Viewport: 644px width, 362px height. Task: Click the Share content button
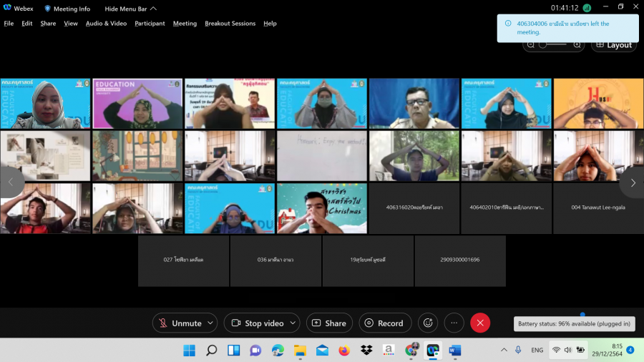[329, 323]
